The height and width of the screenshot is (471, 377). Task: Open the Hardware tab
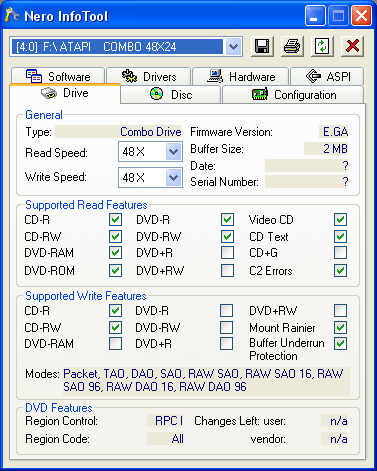(x=241, y=76)
